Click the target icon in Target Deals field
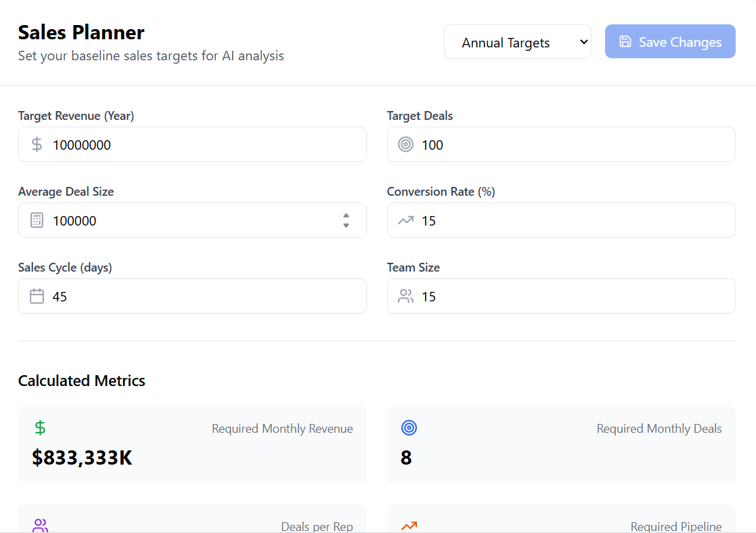756x533 pixels. pyautogui.click(x=405, y=144)
